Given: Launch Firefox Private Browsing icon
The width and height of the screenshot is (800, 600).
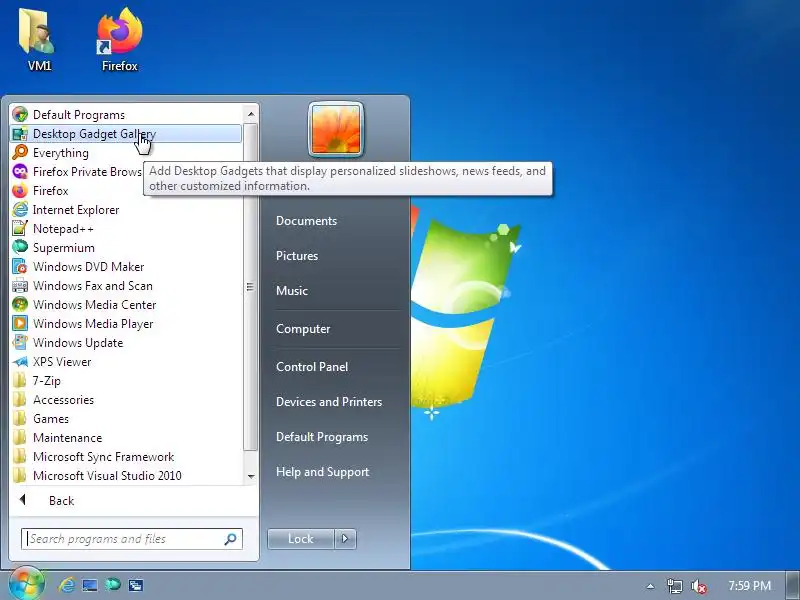Looking at the screenshot, I should 20,171.
